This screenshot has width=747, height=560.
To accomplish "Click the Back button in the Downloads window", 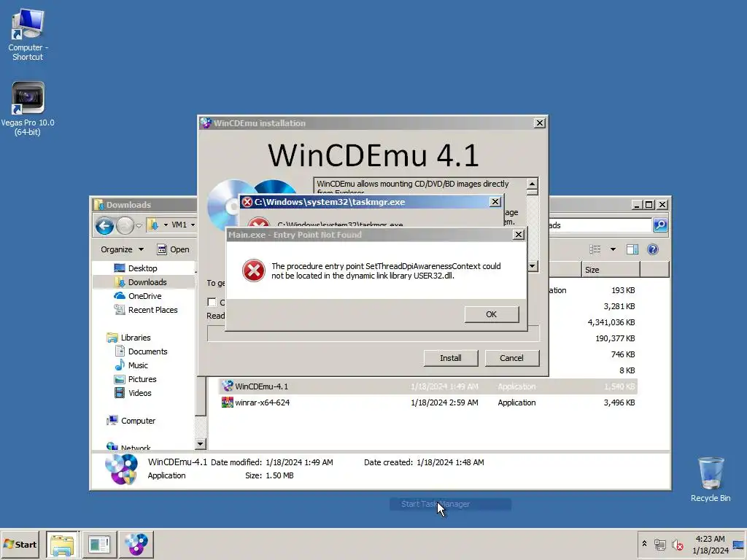I will (104, 226).
